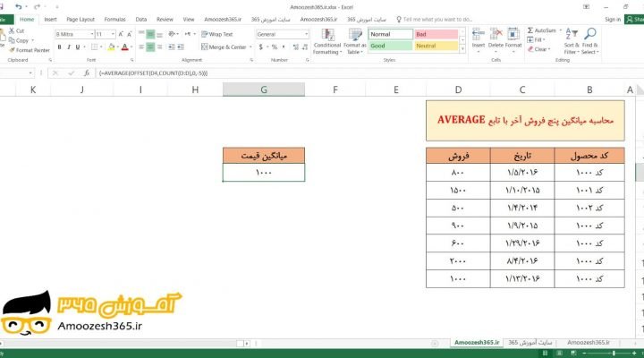This screenshot has height=358, width=644.
Task: Open the Data tab
Action: pyautogui.click(x=141, y=20)
